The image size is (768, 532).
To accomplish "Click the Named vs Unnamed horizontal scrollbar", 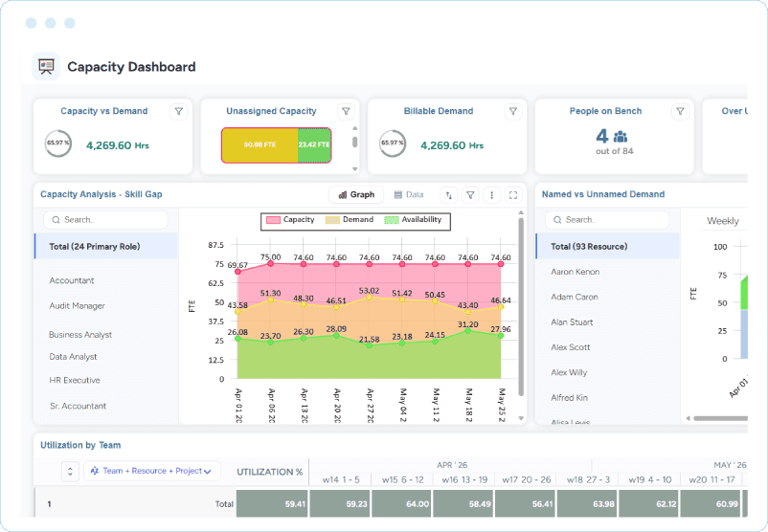I will [720, 418].
